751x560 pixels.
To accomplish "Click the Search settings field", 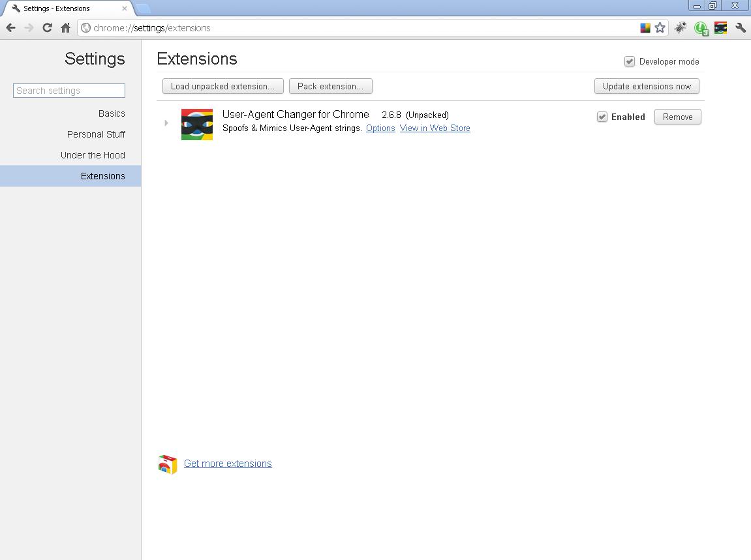I will click(x=69, y=91).
